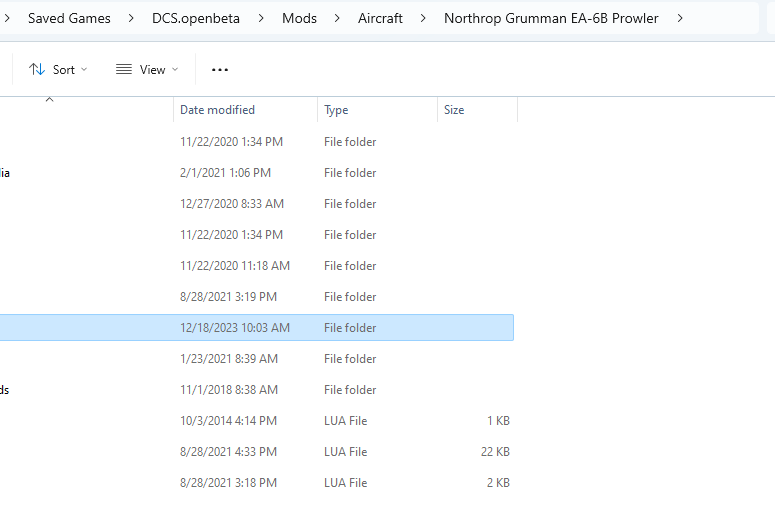Image resolution: width=775 pixels, height=513 pixels.
Task: Select highlighted folder dated 12/18/2023 10:03 AM
Action: (x=257, y=328)
